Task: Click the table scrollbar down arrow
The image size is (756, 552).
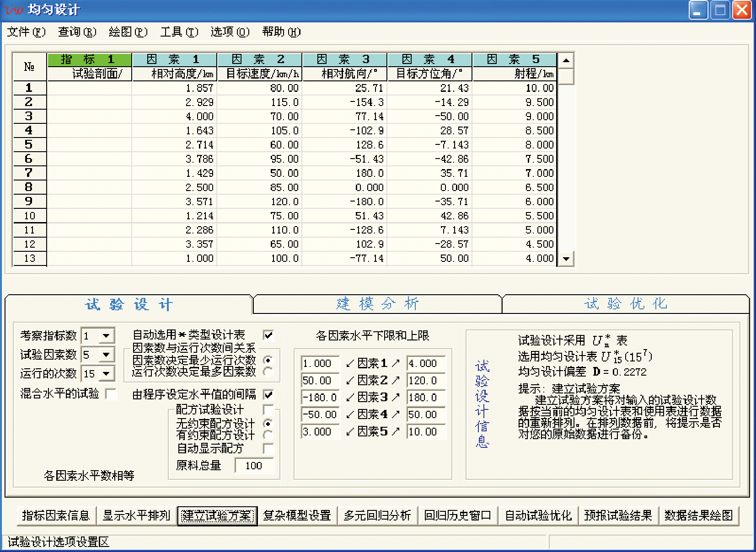Action: [x=566, y=259]
